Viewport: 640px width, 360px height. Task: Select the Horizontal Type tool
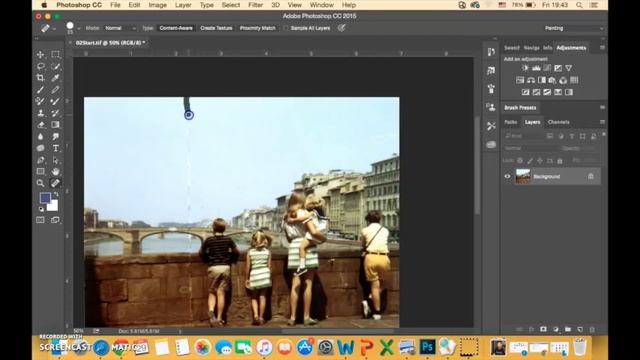point(56,148)
